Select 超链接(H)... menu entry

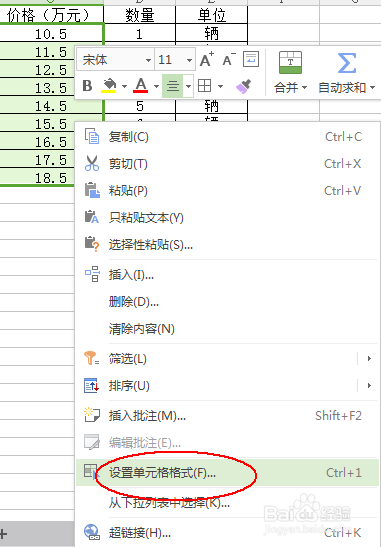coord(227,533)
